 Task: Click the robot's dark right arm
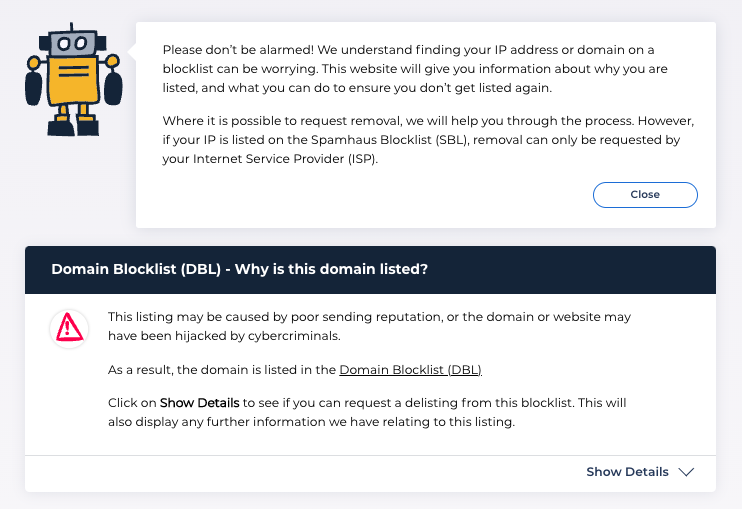click(x=112, y=86)
